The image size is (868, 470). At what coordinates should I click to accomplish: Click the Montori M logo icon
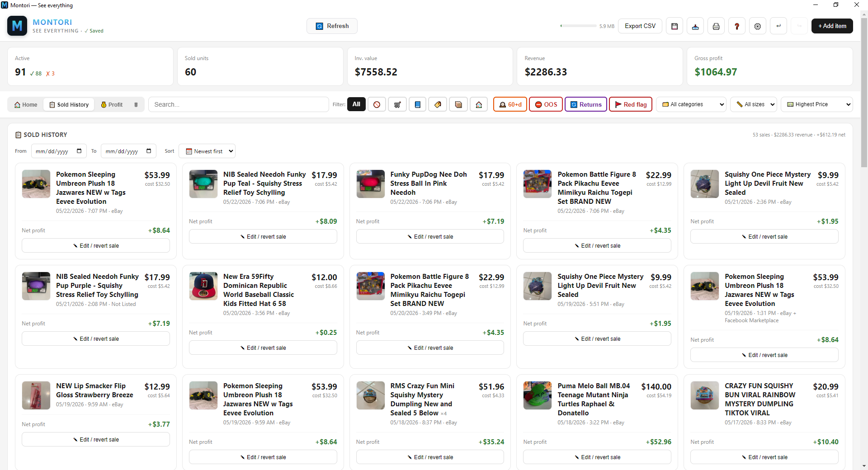tap(17, 26)
